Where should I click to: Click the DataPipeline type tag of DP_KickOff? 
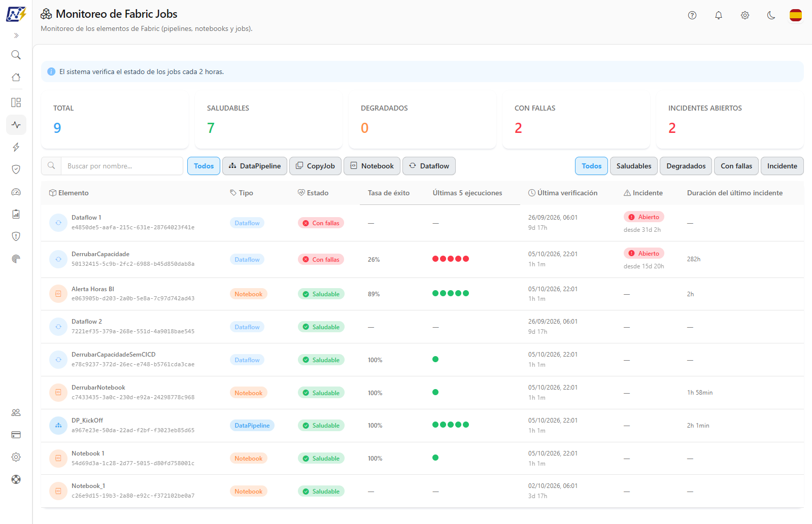252,426
